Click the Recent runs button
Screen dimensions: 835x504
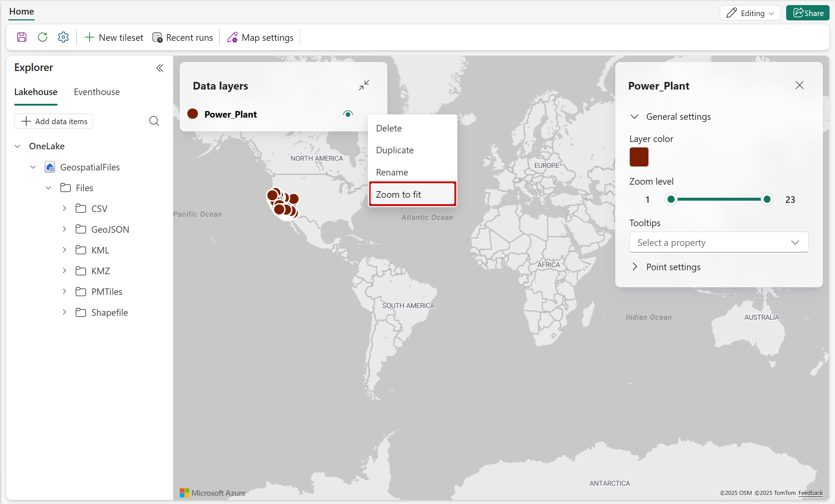click(x=183, y=38)
